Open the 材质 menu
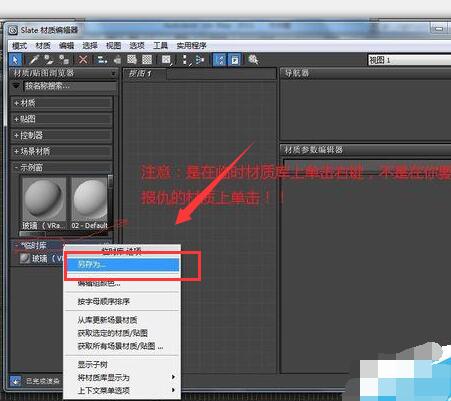The image size is (451, 401). (43, 46)
